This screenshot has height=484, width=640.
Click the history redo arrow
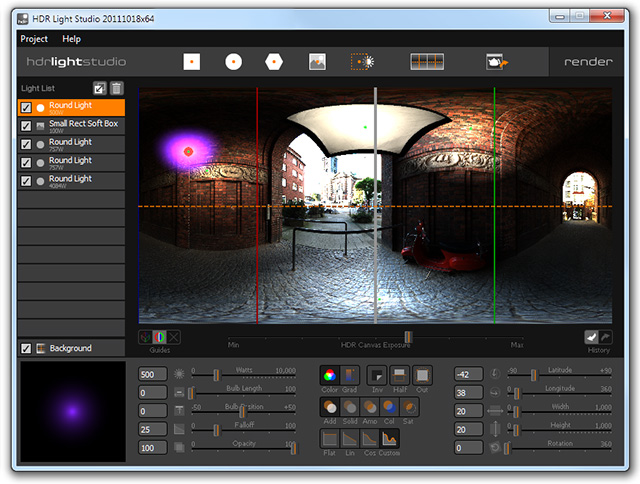[605, 337]
